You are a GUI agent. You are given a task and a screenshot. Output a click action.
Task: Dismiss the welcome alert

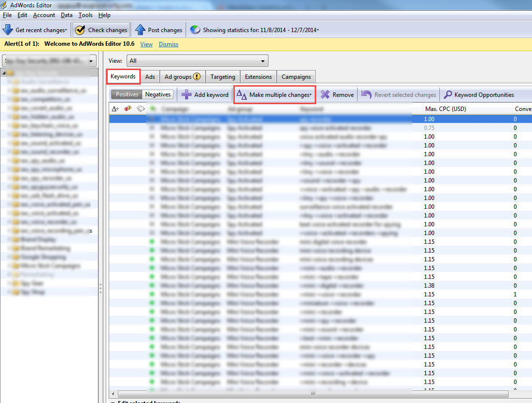click(x=169, y=44)
